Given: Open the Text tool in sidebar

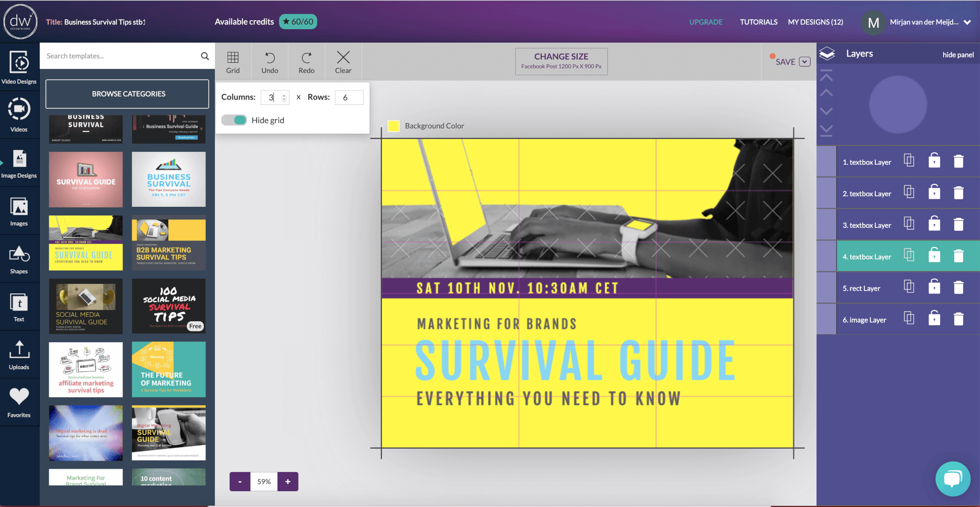Looking at the screenshot, I should (19, 307).
